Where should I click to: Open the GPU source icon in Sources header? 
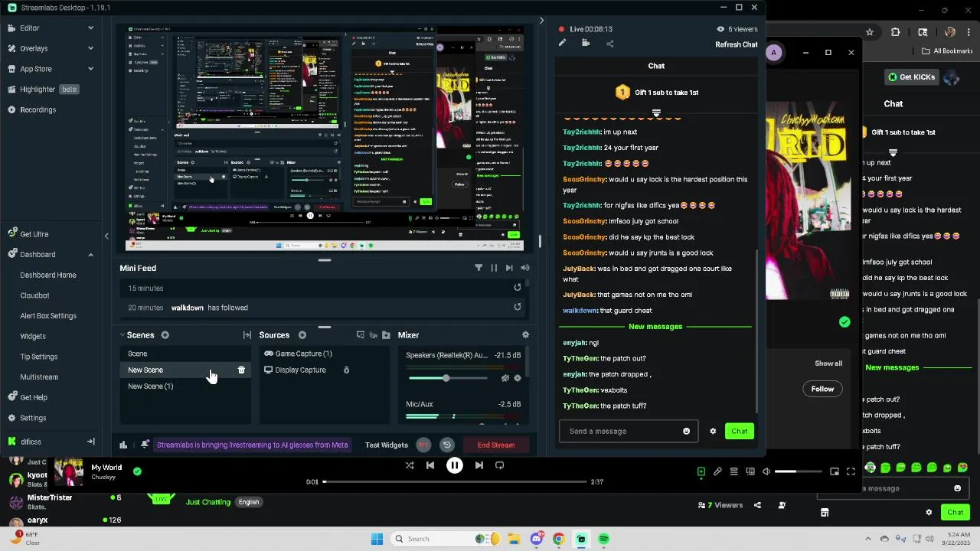coord(374,335)
